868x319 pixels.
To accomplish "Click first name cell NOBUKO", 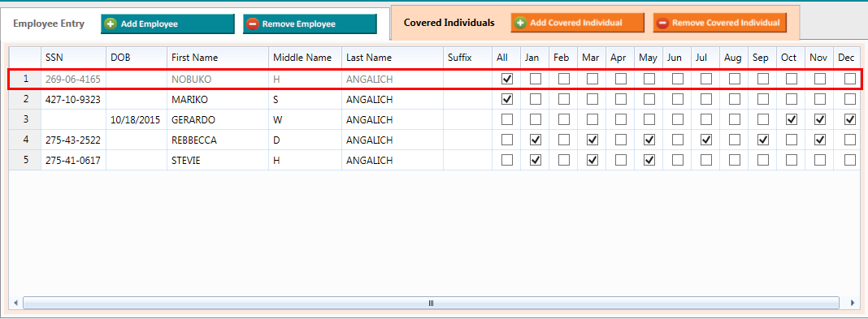I will coord(218,79).
